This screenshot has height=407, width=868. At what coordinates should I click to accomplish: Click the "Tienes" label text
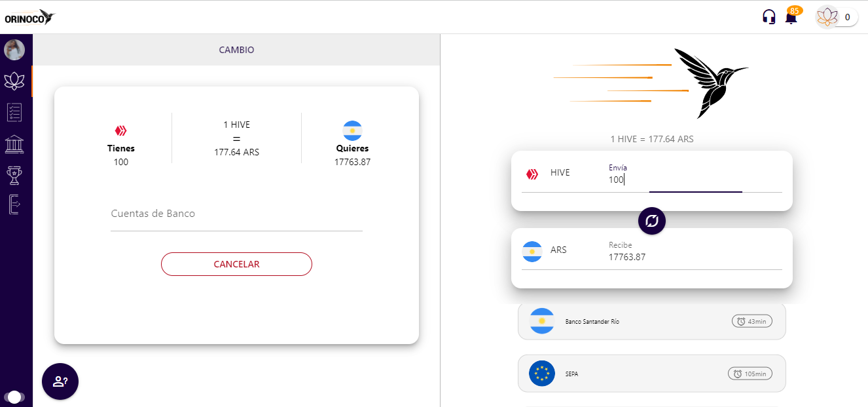coord(121,149)
